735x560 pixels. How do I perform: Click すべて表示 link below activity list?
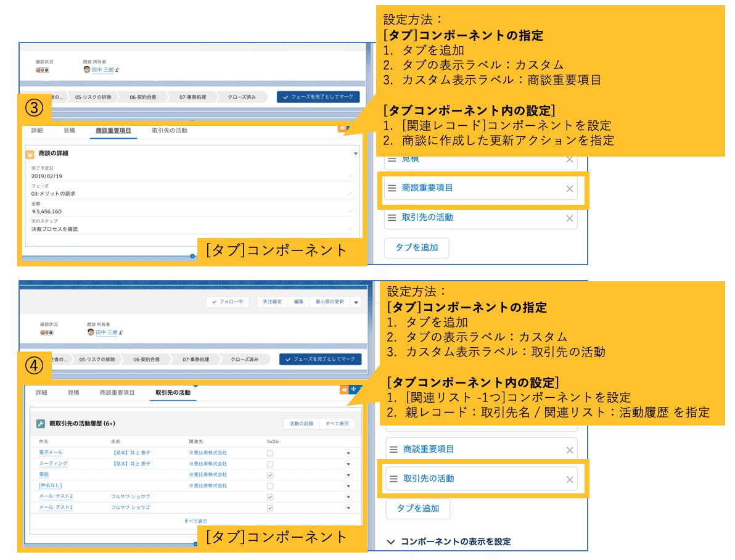[195, 521]
